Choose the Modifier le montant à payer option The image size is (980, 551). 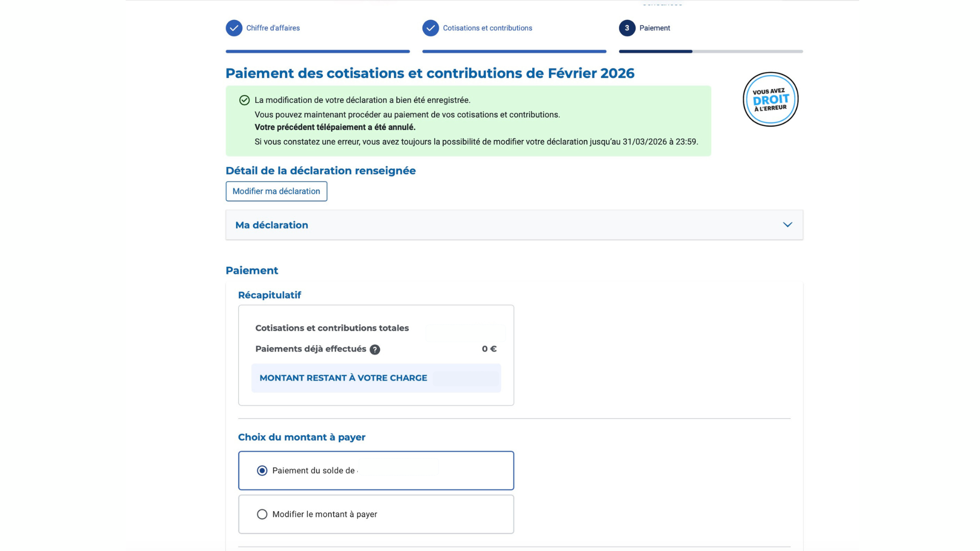262,514
